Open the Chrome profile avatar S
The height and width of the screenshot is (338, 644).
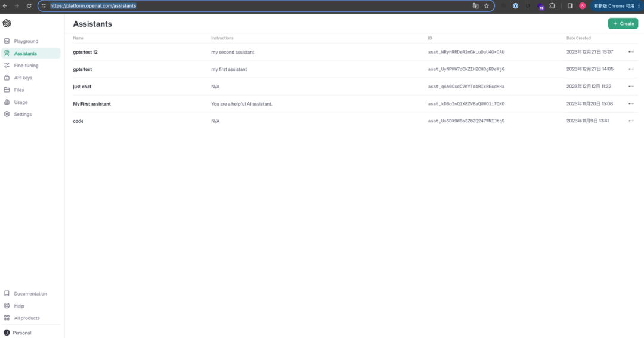coord(583,6)
